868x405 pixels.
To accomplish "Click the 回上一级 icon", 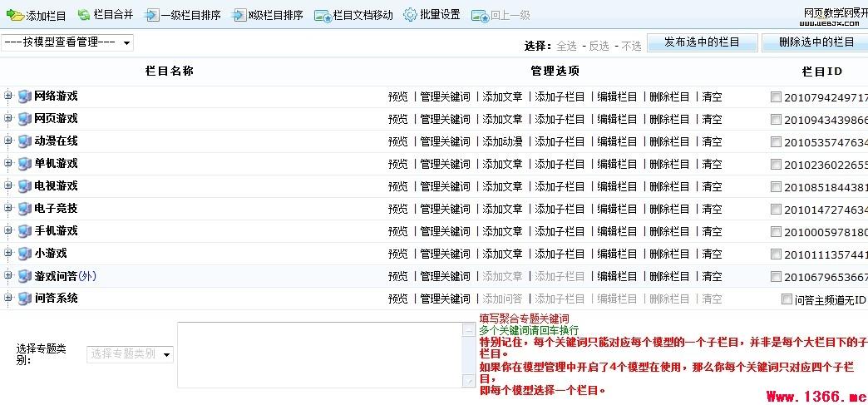I will point(479,15).
